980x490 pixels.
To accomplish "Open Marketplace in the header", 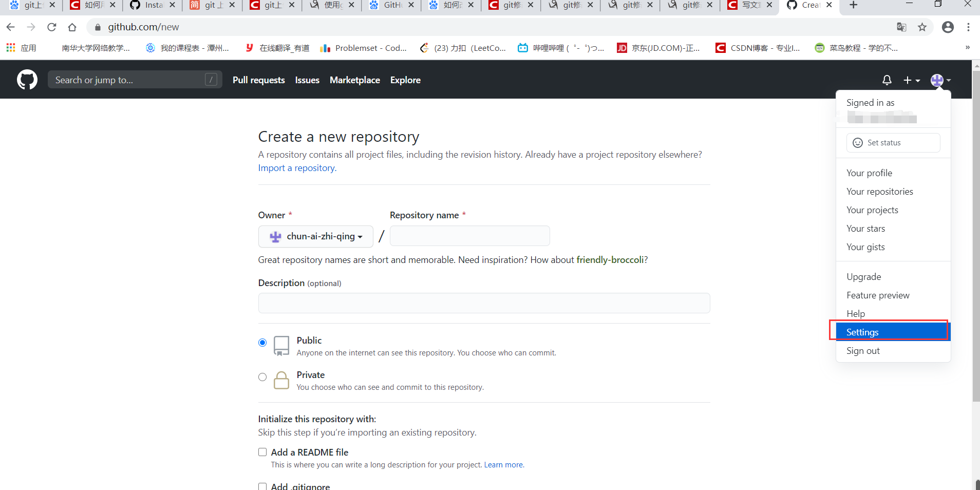I will click(355, 80).
